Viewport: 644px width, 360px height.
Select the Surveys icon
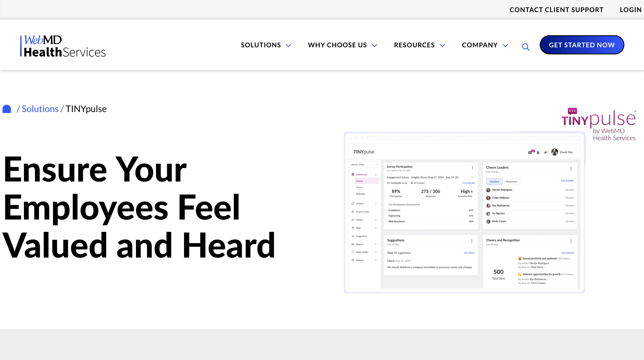[x=353, y=203]
